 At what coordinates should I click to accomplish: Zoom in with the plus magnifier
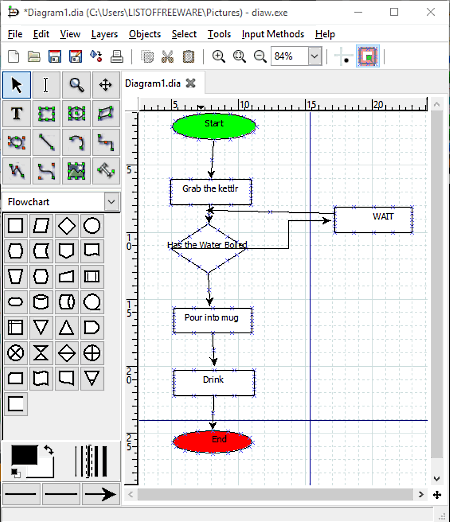219,56
